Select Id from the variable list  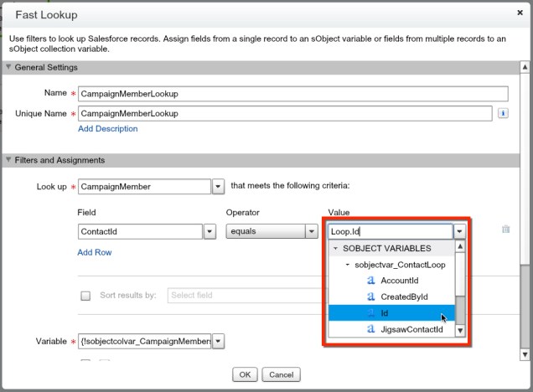tap(385, 313)
